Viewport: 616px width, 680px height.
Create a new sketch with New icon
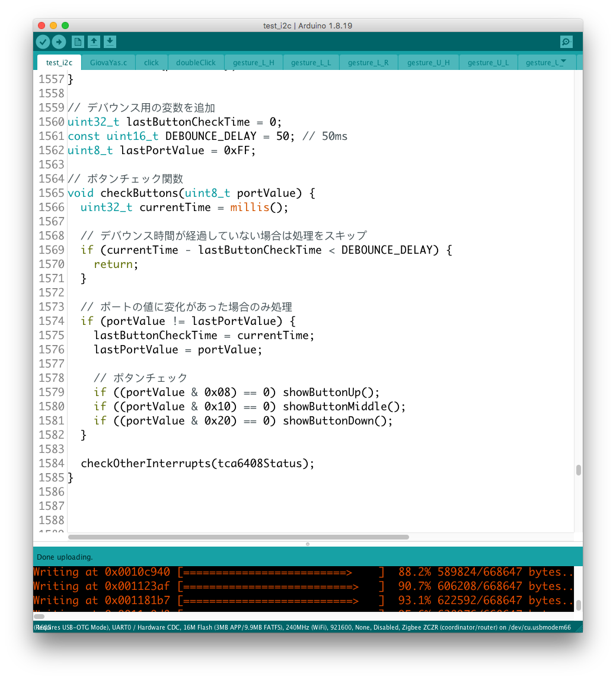pyautogui.click(x=78, y=41)
